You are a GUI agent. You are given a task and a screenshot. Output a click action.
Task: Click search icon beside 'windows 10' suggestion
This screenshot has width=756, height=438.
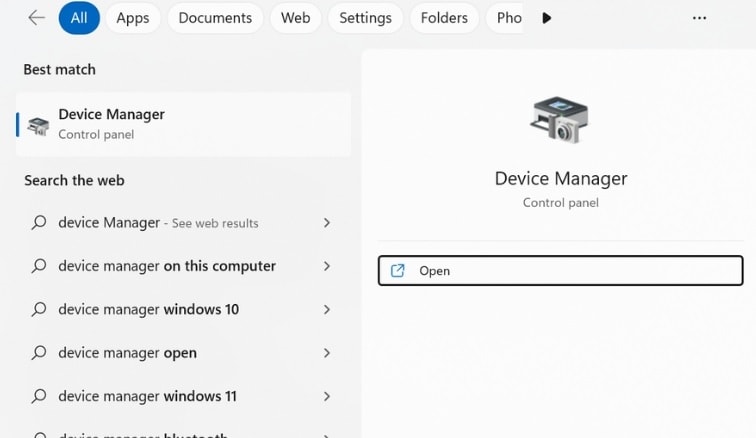tap(39, 309)
